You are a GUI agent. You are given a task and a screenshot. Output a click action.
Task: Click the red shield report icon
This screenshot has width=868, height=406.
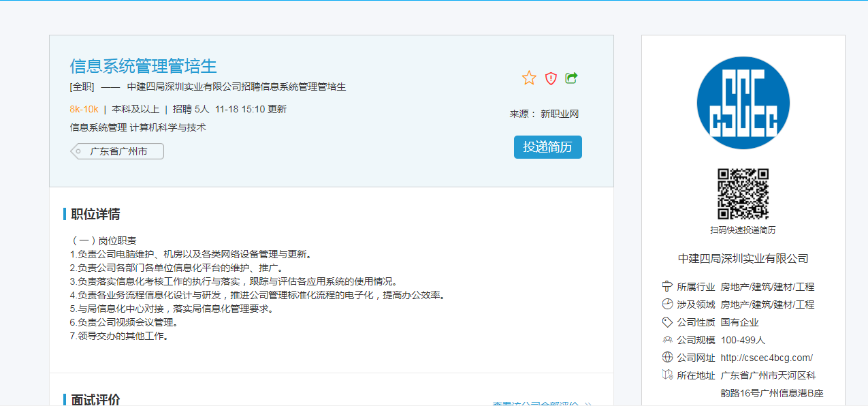coord(551,78)
